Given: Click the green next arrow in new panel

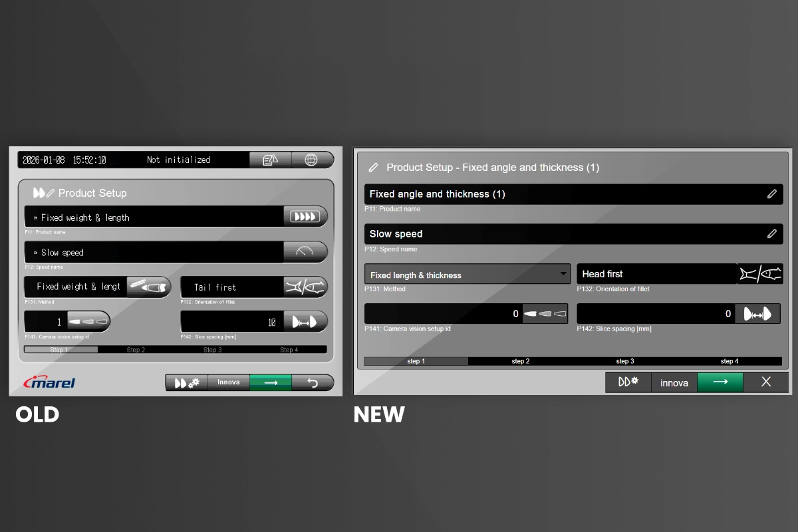Looking at the screenshot, I should [720, 382].
